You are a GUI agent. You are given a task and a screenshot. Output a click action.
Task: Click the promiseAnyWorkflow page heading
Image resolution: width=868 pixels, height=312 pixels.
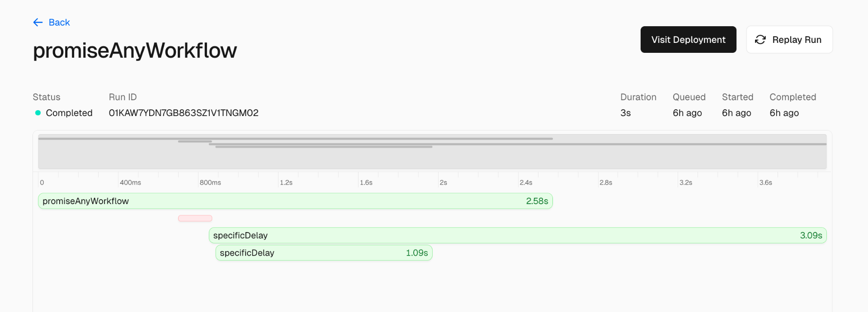[x=135, y=51]
